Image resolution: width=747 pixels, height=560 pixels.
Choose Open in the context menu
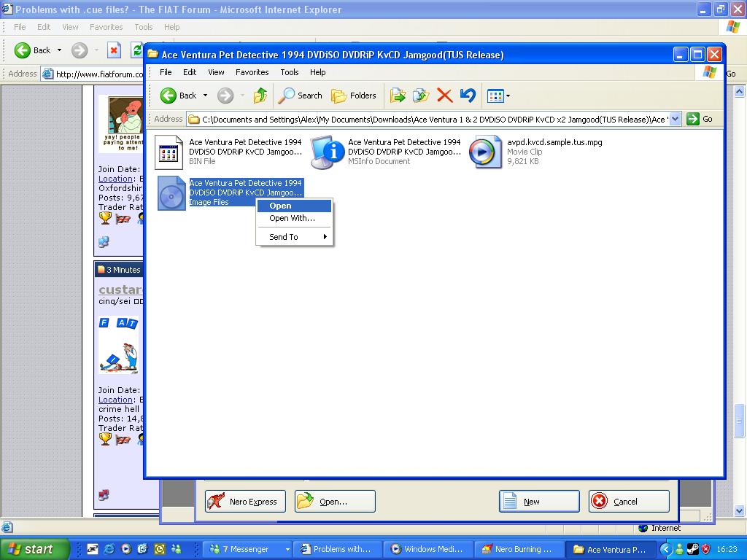294,206
